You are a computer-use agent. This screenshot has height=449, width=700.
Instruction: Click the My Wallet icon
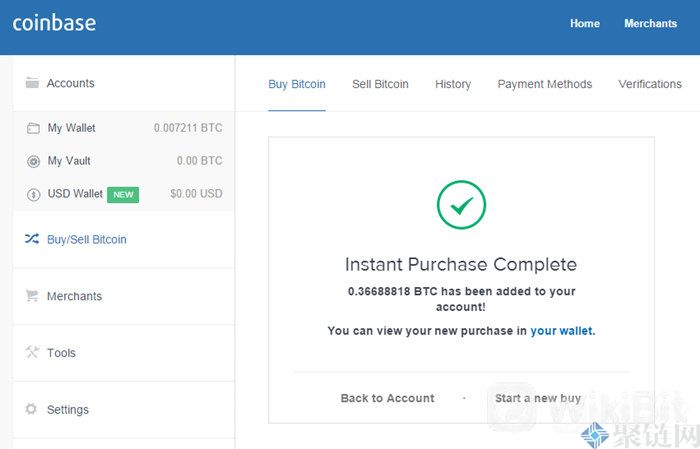(x=33, y=128)
